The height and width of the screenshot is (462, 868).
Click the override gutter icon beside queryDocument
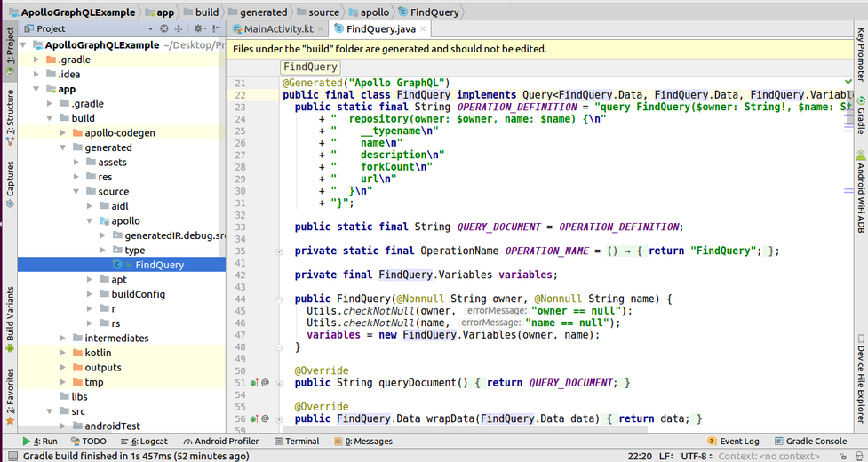click(254, 383)
